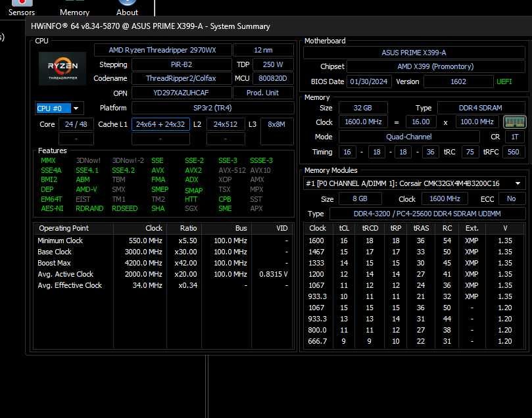Click the ECC value No
This screenshot has width=532, height=418.
coord(512,198)
